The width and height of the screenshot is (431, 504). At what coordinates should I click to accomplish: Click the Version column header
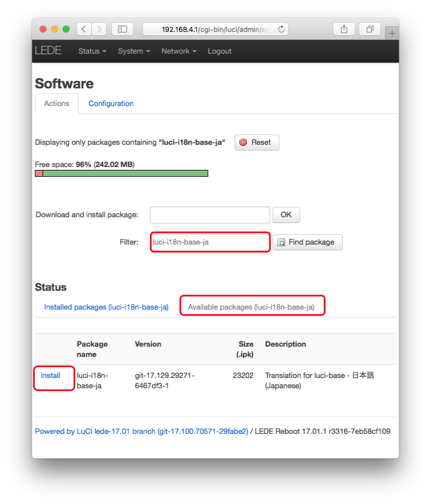coord(148,344)
